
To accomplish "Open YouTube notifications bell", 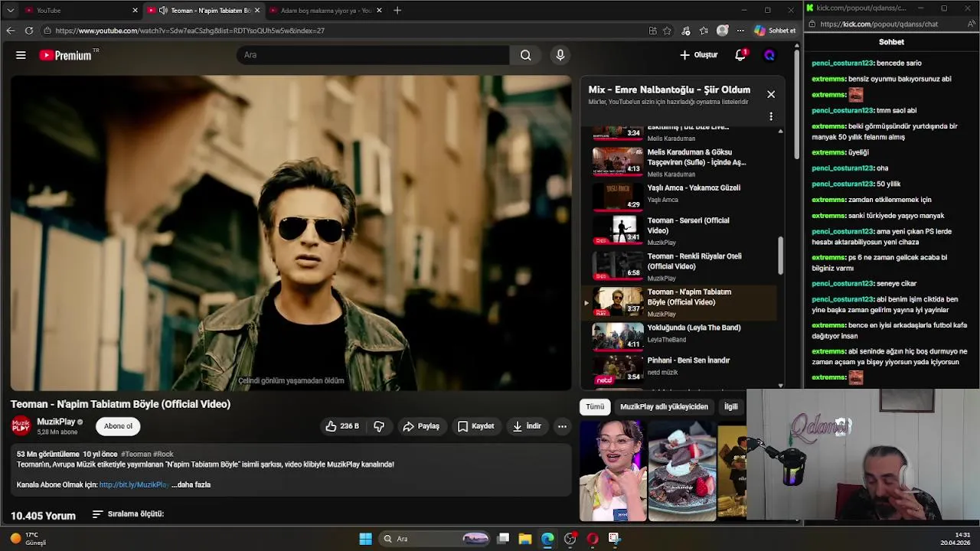I will coord(740,55).
